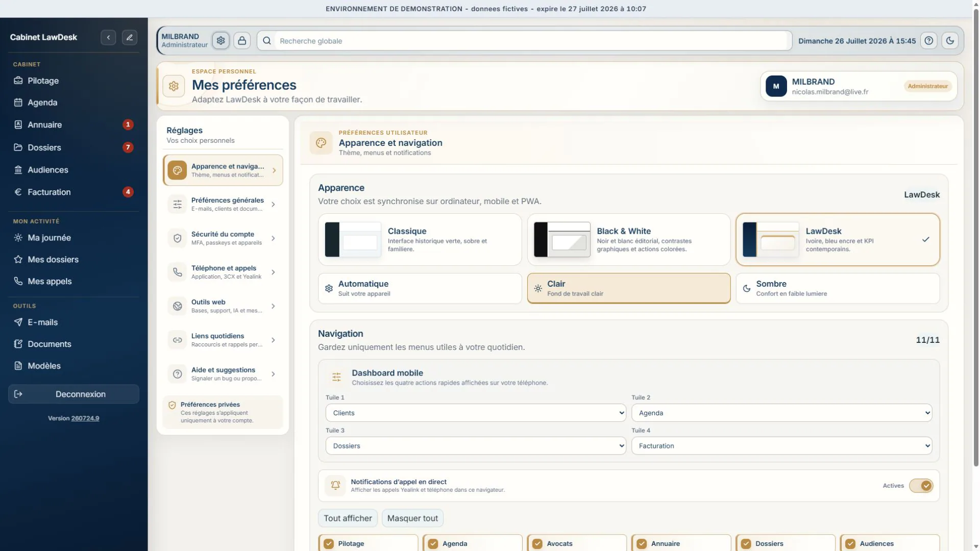Open the help question-mark icon in top bar

coord(929,41)
